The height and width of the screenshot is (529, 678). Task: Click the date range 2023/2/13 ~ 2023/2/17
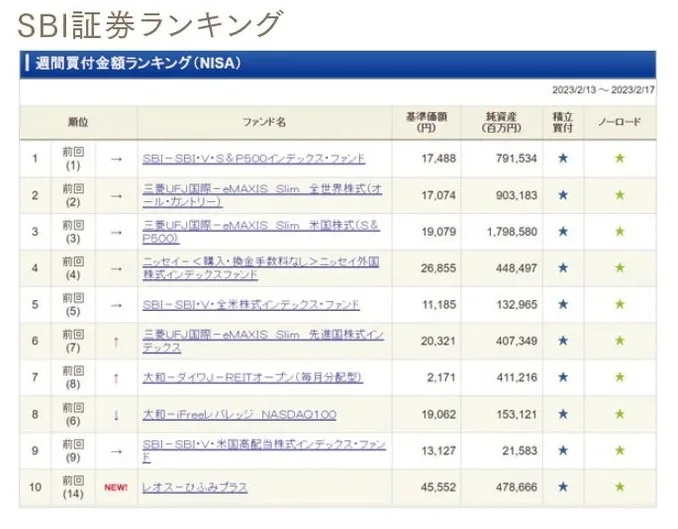[604, 90]
